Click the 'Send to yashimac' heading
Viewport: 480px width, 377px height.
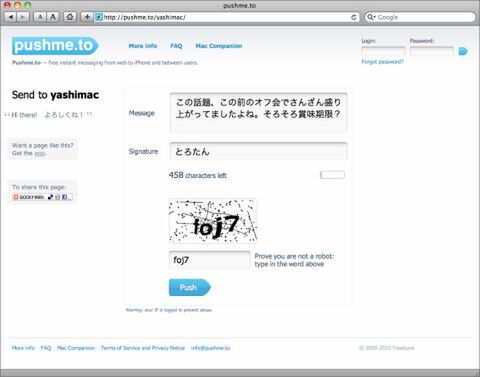[x=55, y=95]
